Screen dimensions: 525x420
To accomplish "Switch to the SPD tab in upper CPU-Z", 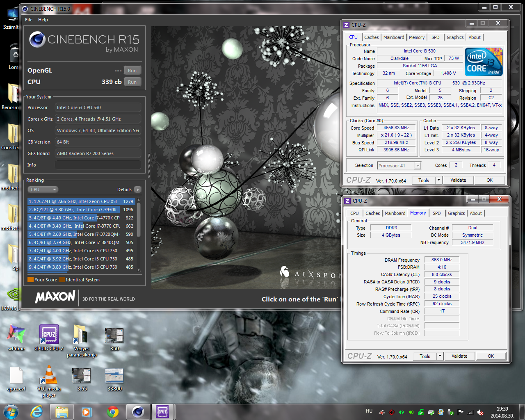I will click(x=436, y=37).
